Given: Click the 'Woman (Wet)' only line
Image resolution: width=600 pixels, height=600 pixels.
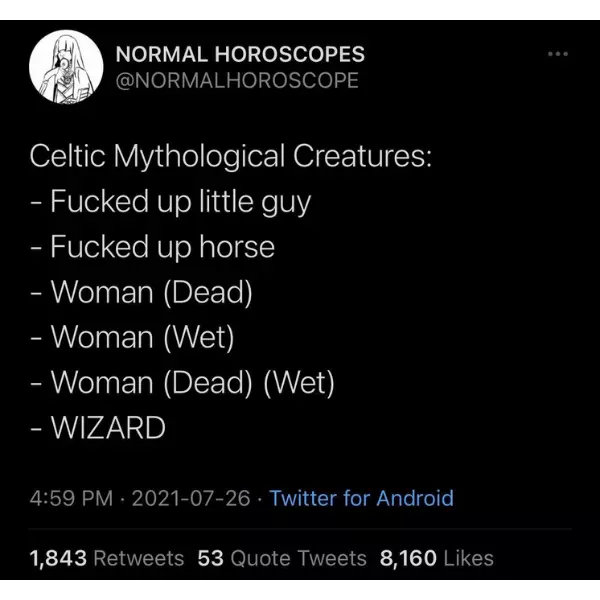Looking at the screenshot, I should point(132,337).
